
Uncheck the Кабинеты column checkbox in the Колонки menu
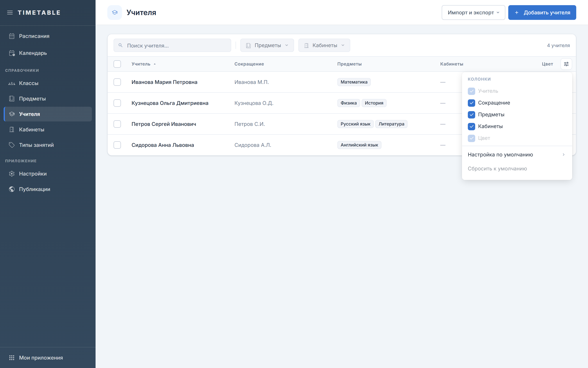click(471, 126)
